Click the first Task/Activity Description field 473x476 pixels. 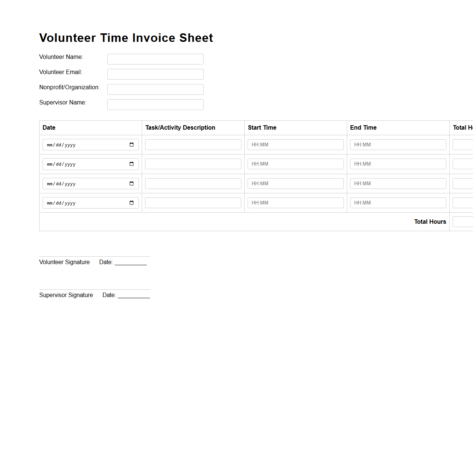[193, 144]
